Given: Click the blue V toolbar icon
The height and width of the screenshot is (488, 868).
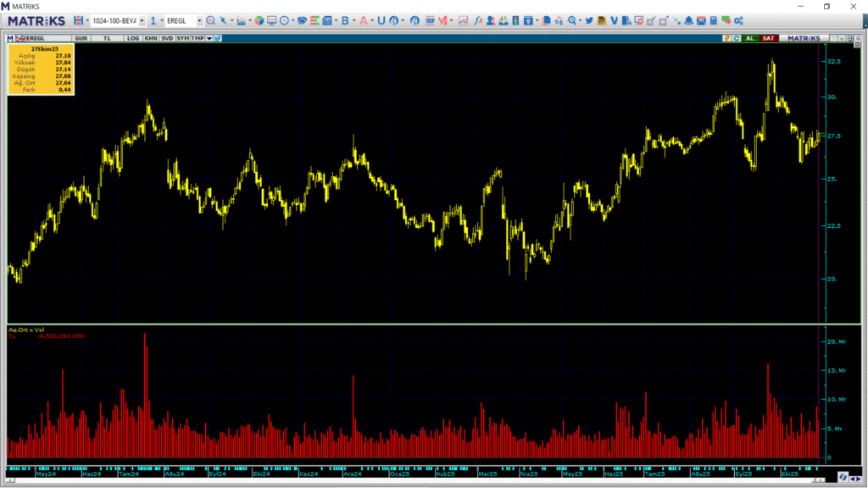Looking at the screenshot, I should coord(614,20).
